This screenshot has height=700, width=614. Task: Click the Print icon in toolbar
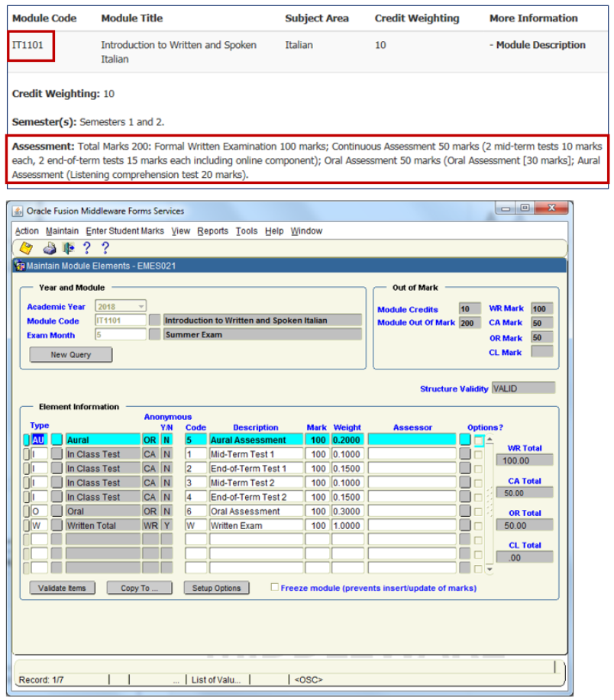click(50, 248)
